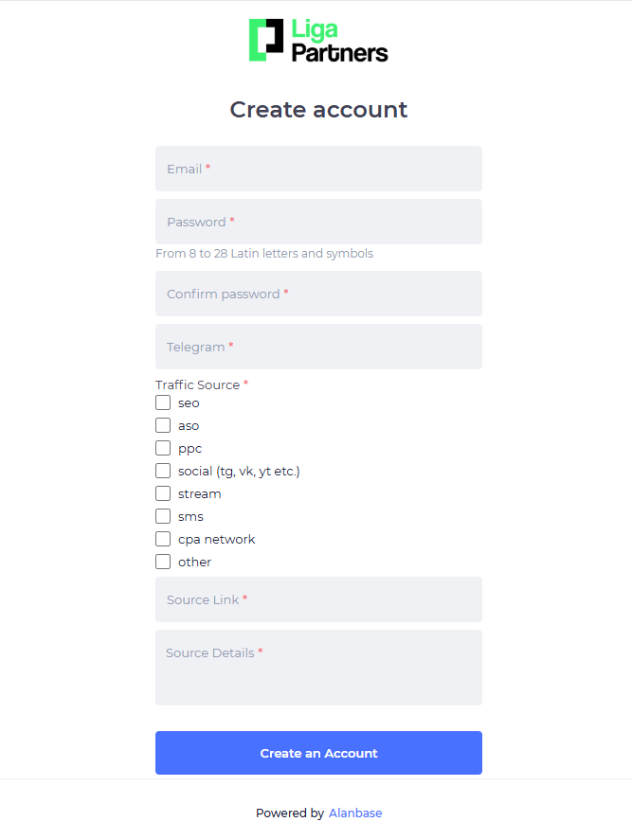Focus the Password field
632x840 pixels.
coord(318,222)
